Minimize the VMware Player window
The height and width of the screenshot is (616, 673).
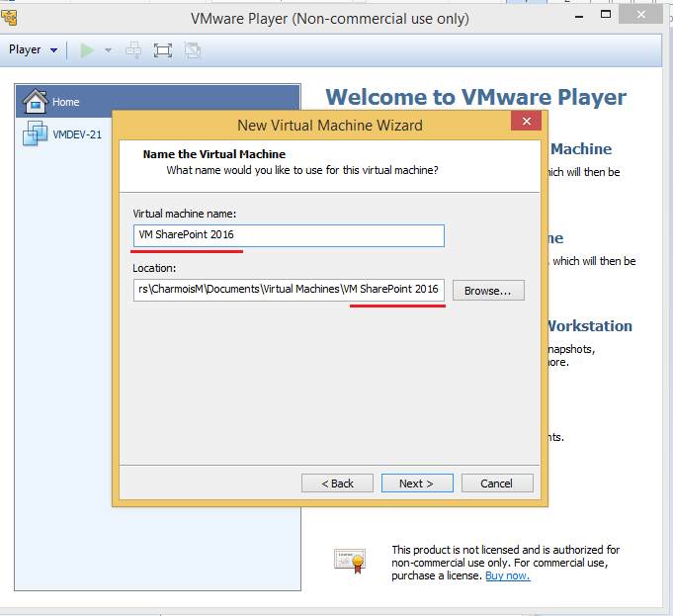pos(579,16)
